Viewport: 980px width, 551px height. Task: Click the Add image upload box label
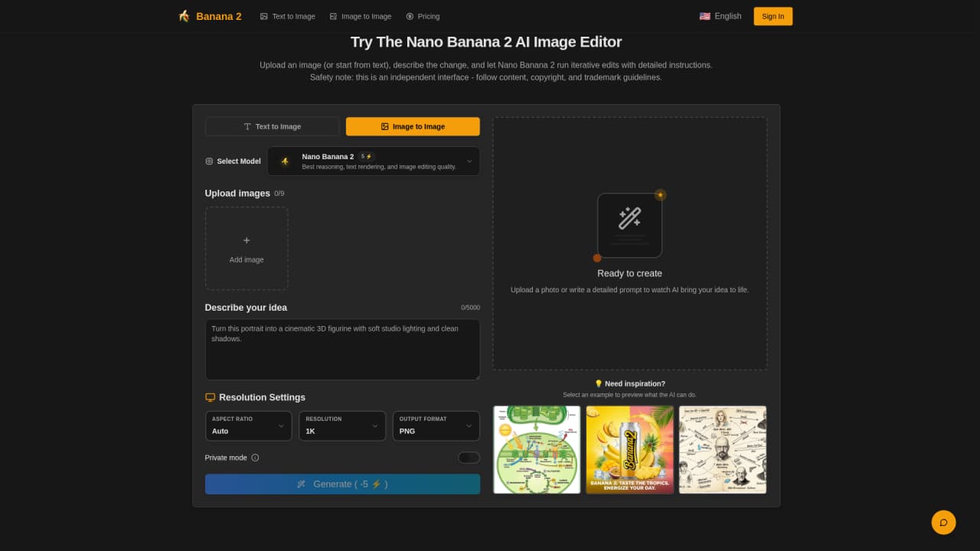point(247,260)
